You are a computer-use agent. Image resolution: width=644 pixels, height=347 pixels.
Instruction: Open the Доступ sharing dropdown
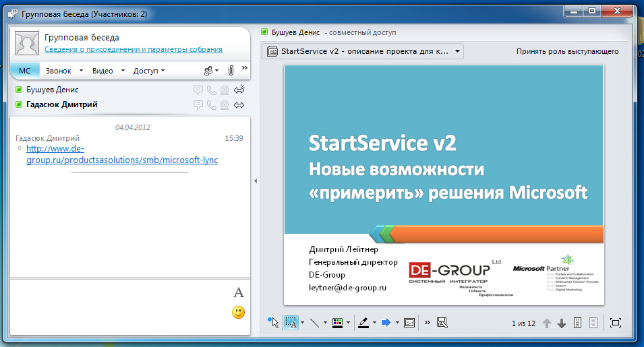(x=148, y=71)
